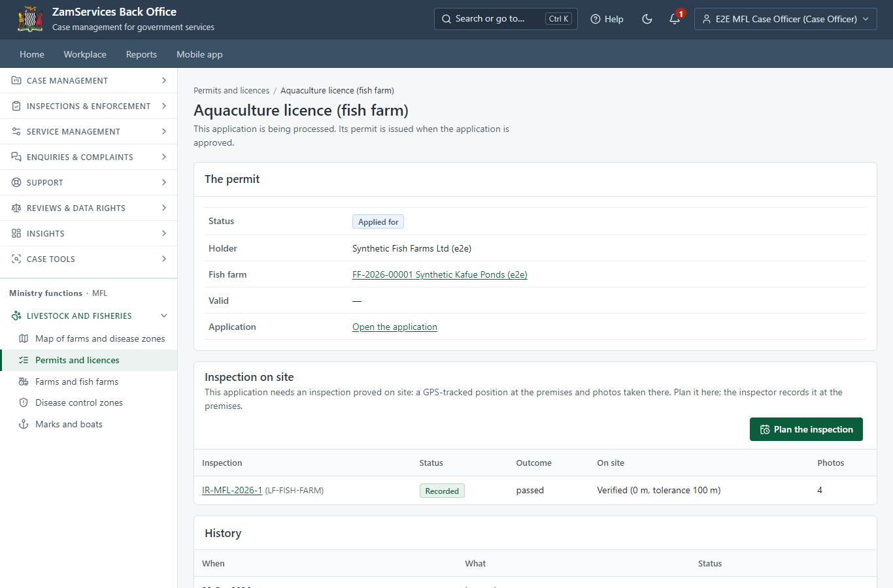Image resolution: width=893 pixels, height=588 pixels.
Task: Click the Reviews & Data Rights scales icon
Action: coord(16,208)
